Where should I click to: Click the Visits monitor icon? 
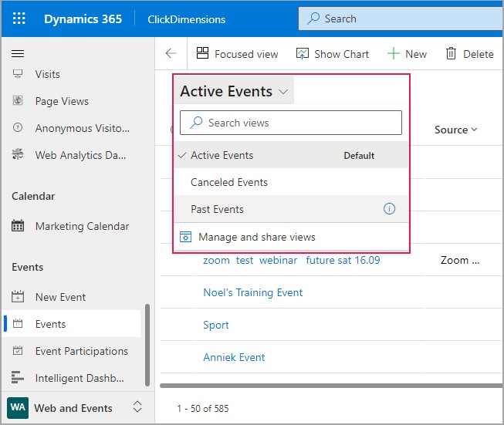point(18,73)
